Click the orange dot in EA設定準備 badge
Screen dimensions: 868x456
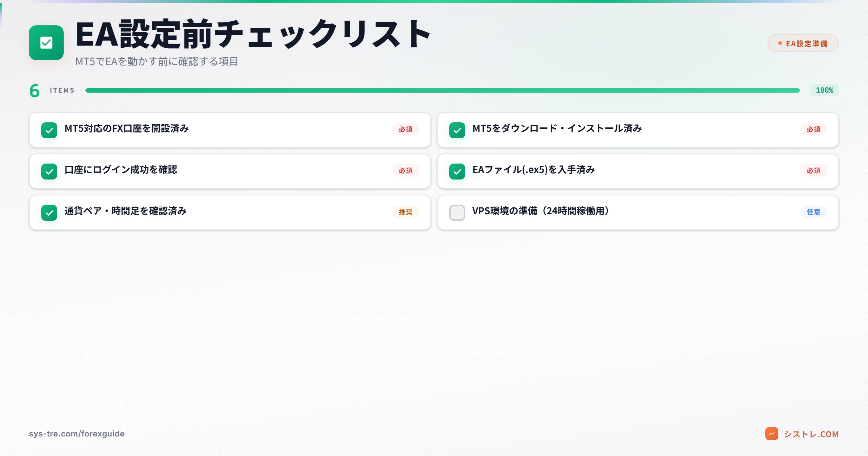(780, 43)
